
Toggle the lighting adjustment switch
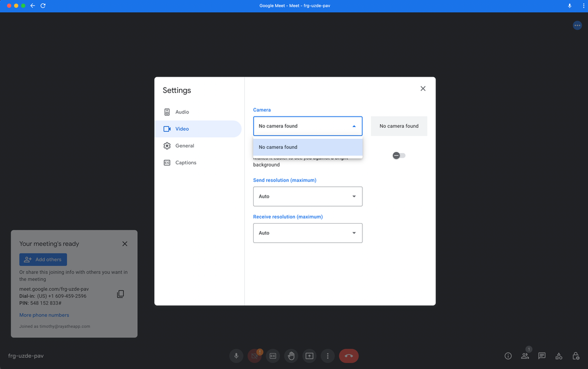coord(399,155)
